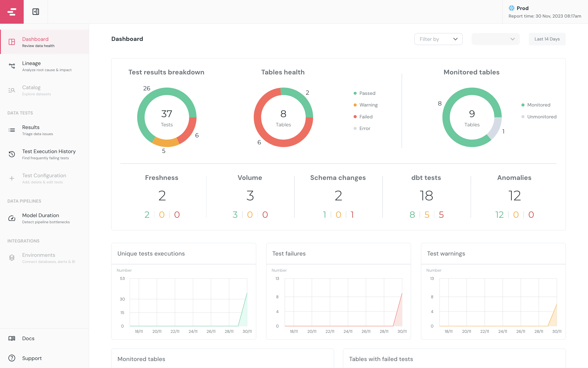Click the Freshness passed count 2
The image size is (588, 368).
coord(147,214)
